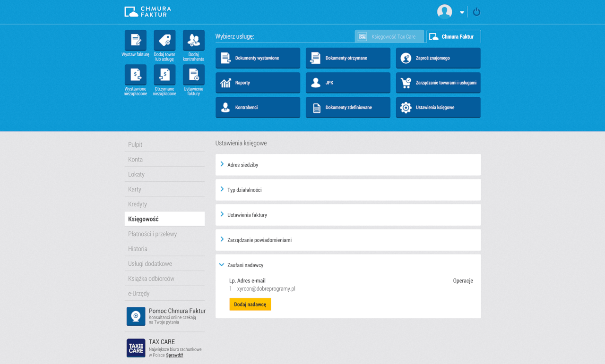
Task: Click the Sprawdź! link under Tax Care
Action: click(174, 355)
